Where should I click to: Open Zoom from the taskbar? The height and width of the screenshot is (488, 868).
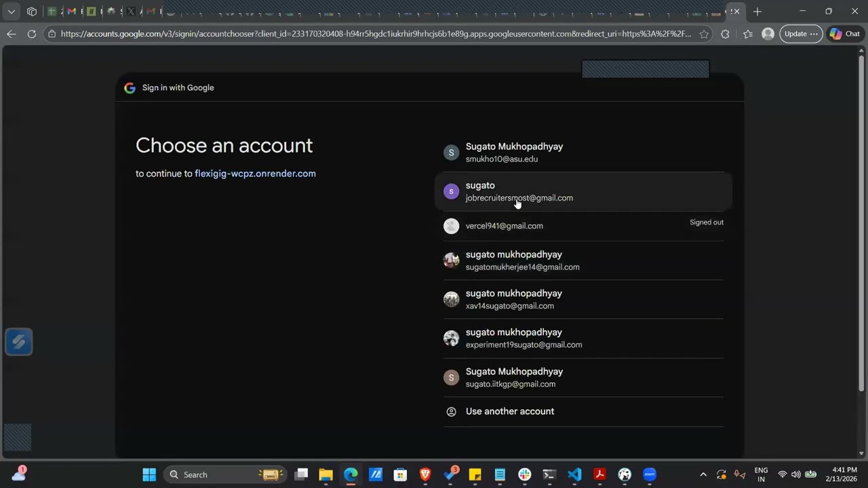point(650,474)
